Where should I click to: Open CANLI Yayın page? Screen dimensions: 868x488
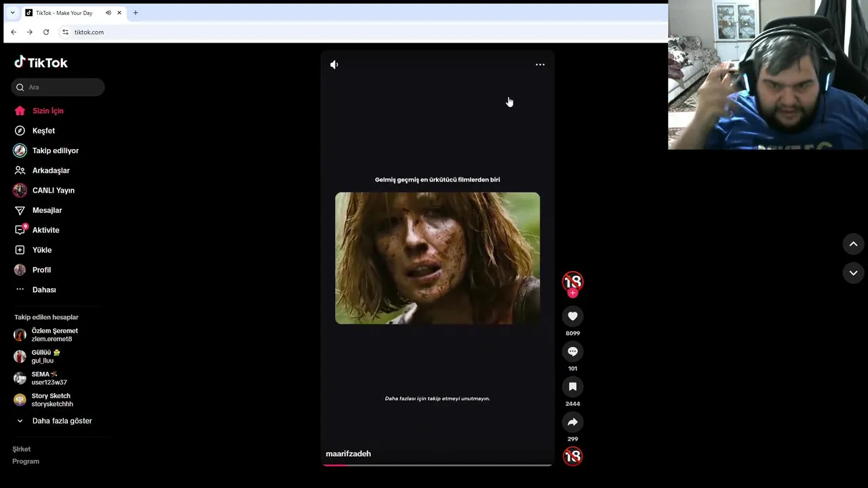[44, 190]
